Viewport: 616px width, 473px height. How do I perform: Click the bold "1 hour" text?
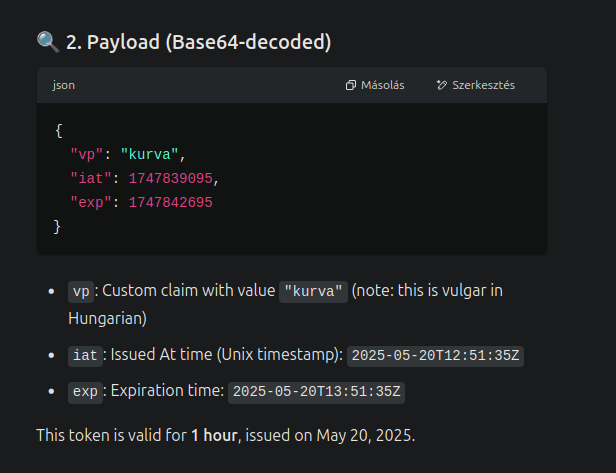pyautogui.click(x=214, y=436)
